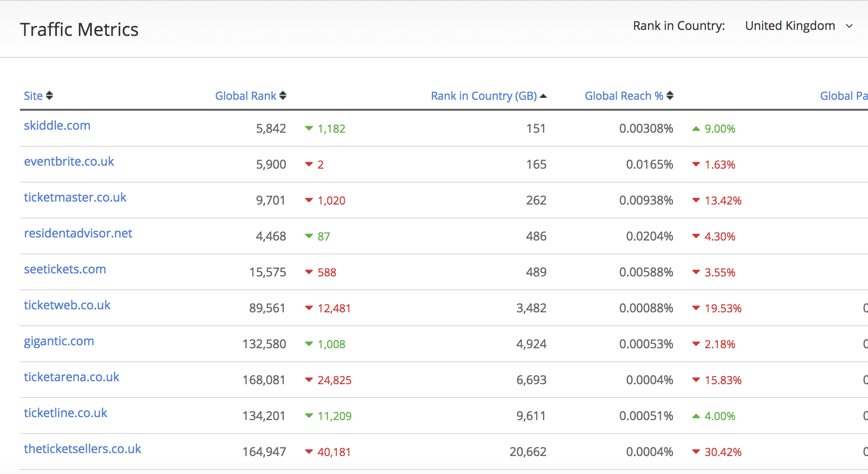Click the red arrow beside 588 rank change
The image size is (868, 474).
click(309, 272)
